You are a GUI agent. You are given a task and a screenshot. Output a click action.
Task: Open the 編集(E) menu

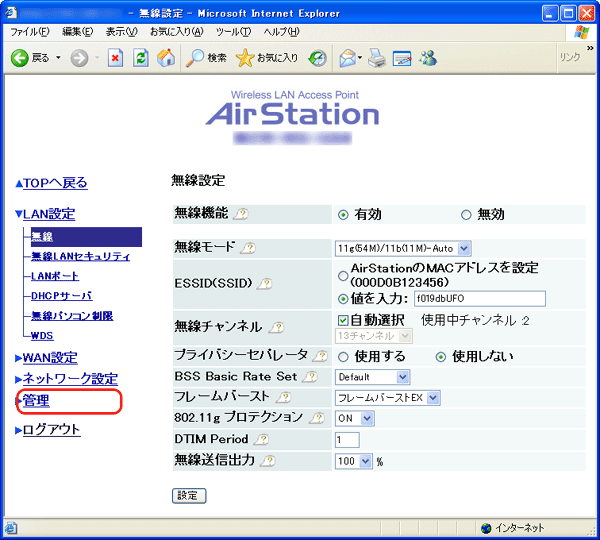pyautogui.click(x=78, y=32)
